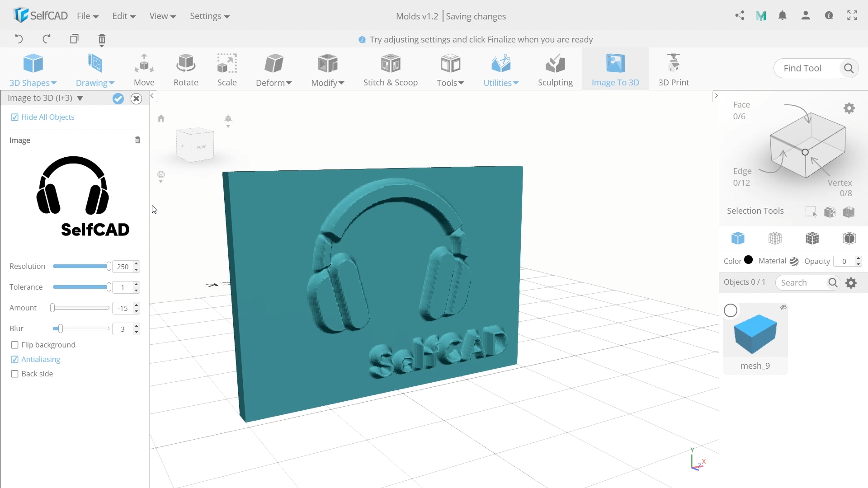Viewport: 868px width, 488px height.
Task: Click the mesh_9 object thumbnail
Action: [755, 335]
